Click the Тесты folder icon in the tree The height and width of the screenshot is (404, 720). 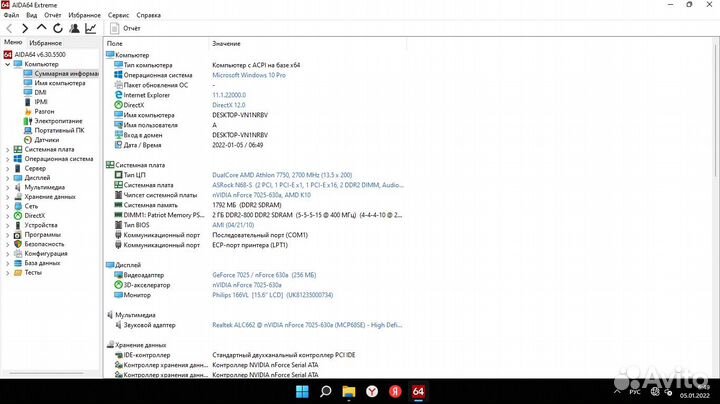click(x=18, y=273)
